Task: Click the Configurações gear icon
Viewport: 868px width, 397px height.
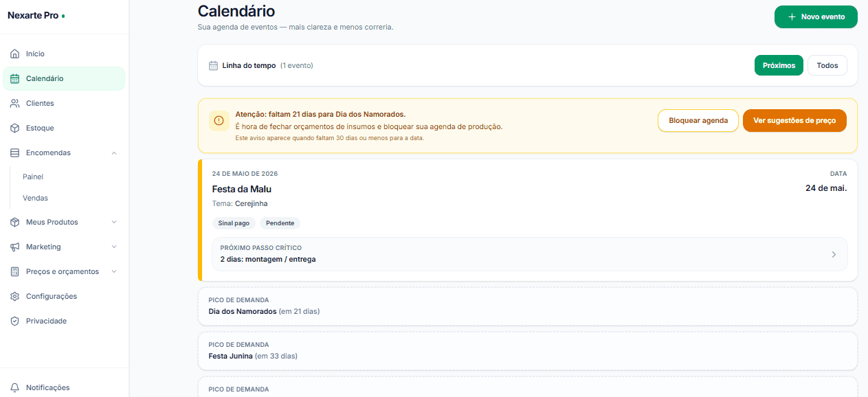Action: click(x=14, y=296)
